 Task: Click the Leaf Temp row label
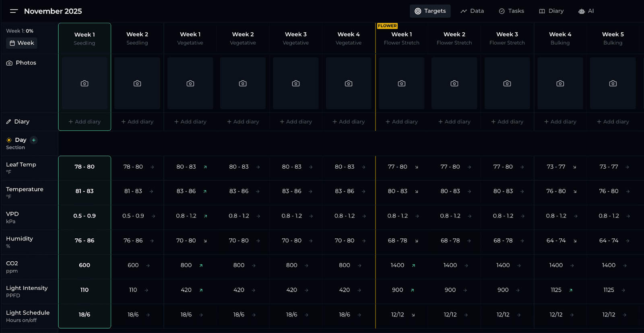click(21, 165)
